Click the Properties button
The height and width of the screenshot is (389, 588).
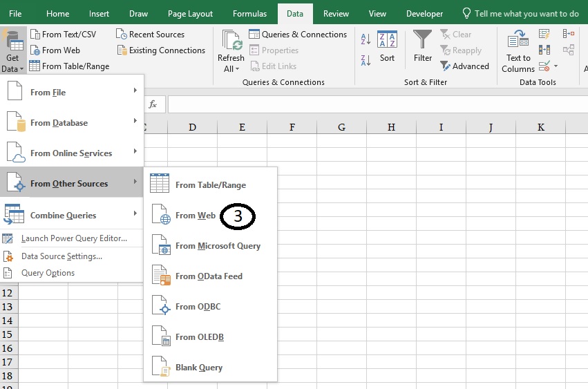[274, 50]
